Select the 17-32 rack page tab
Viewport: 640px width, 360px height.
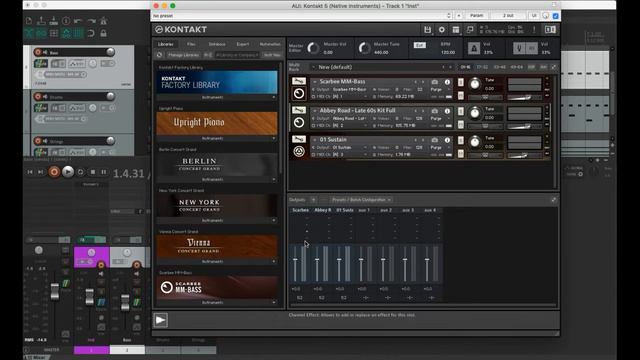click(x=482, y=67)
